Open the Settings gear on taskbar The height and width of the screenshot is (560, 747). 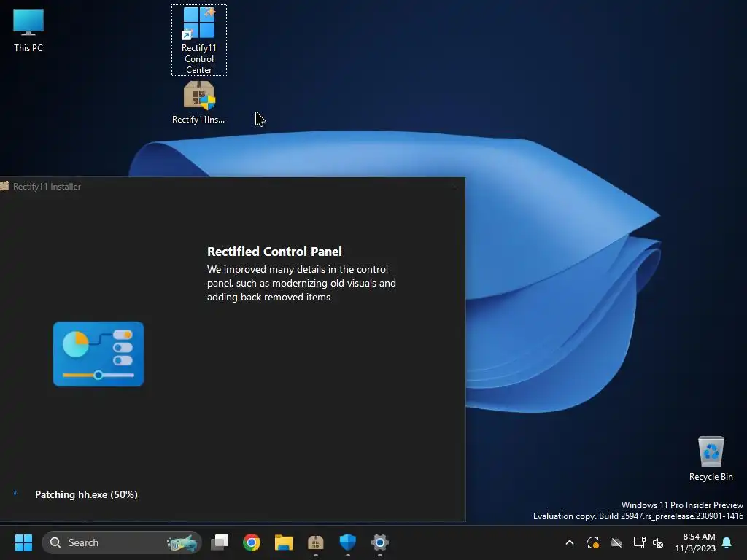(379, 542)
